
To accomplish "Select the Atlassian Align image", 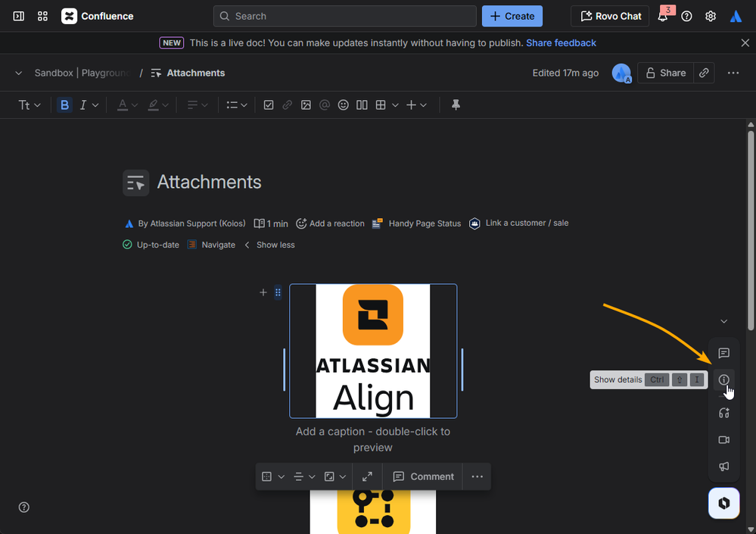I will [373, 351].
